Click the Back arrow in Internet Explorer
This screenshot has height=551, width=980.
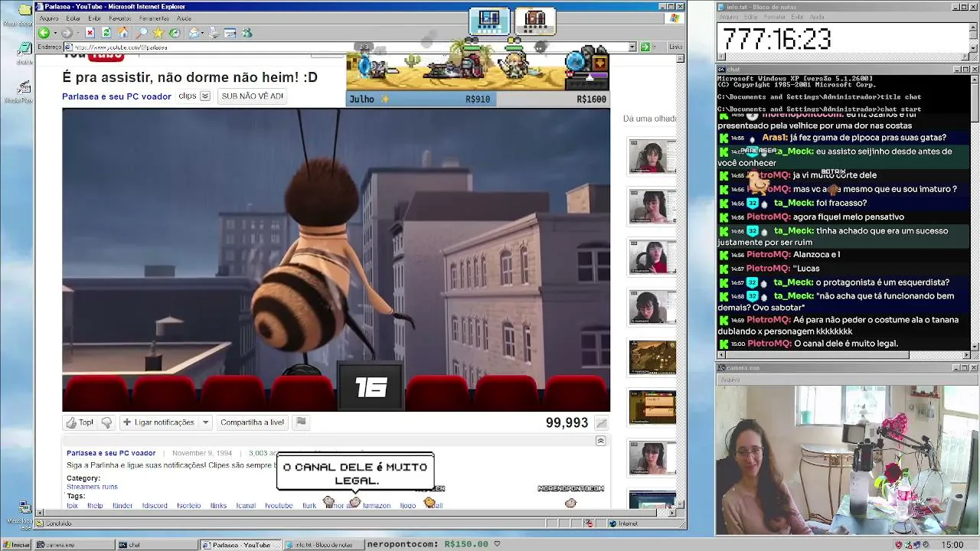coord(44,33)
